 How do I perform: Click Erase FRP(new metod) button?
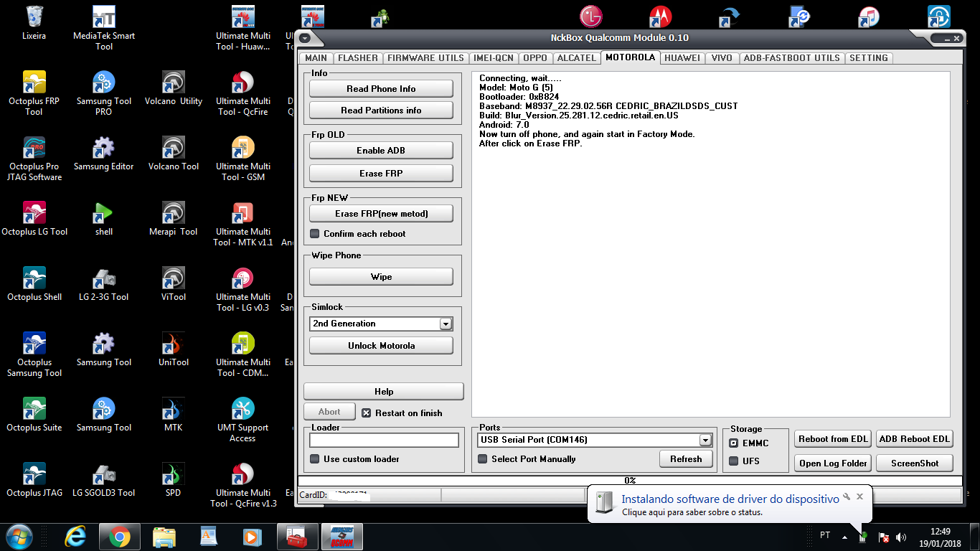click(381, 214)
